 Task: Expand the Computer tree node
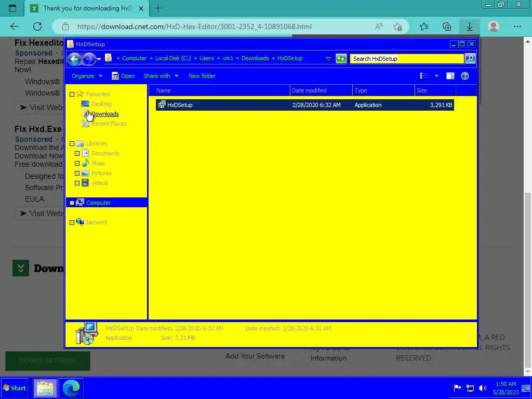point(72,203)
